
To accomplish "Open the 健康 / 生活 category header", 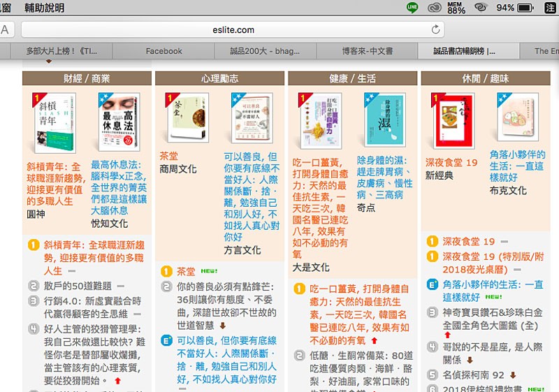I will 352,78.
